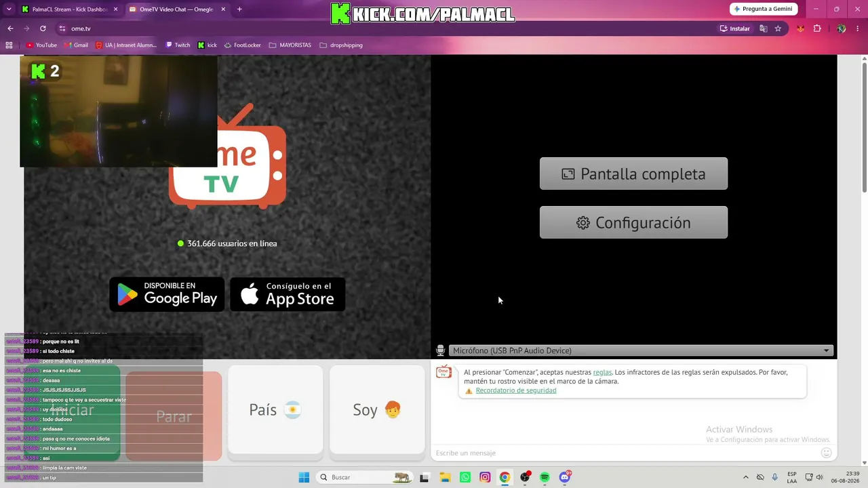Open Discord from the taskbar
This screenshot has width=868, height=488.
click(x=565, y=477)
